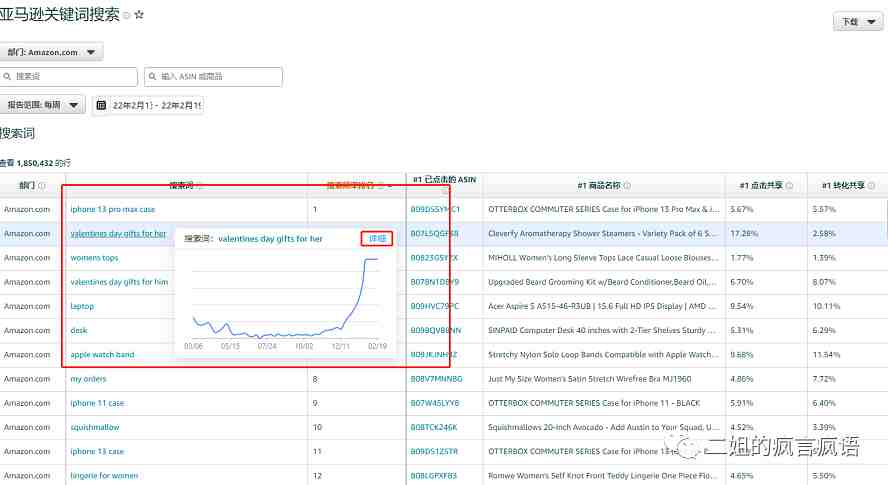Screen dimensions: 888x485
Task: Open ASIN link in iphone 11 case row
Action: 435,403
